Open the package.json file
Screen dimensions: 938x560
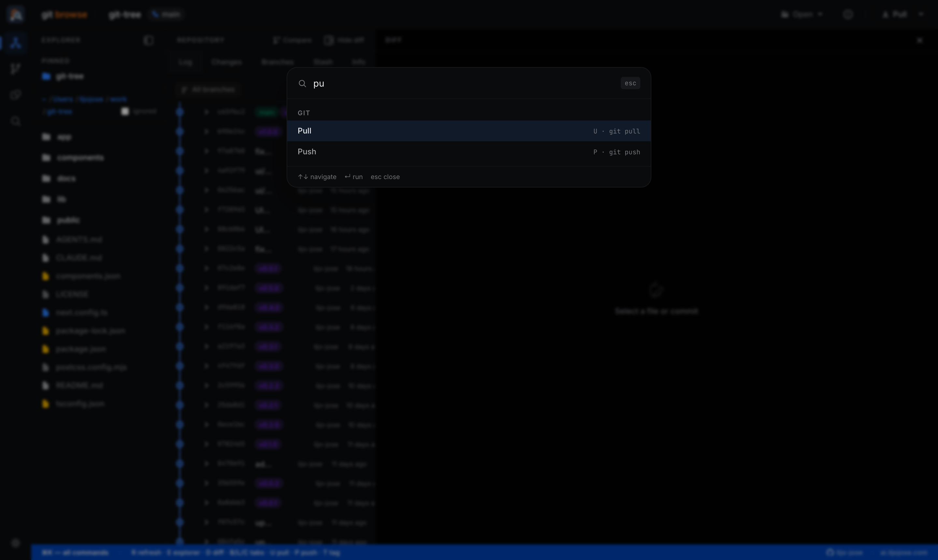pos(74,349)
